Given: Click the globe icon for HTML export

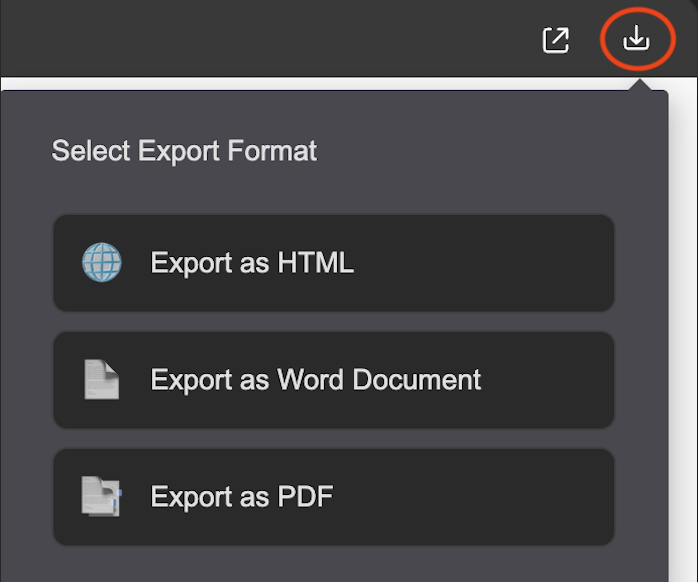Looking at the screenshot, I should tap(101, 262).
